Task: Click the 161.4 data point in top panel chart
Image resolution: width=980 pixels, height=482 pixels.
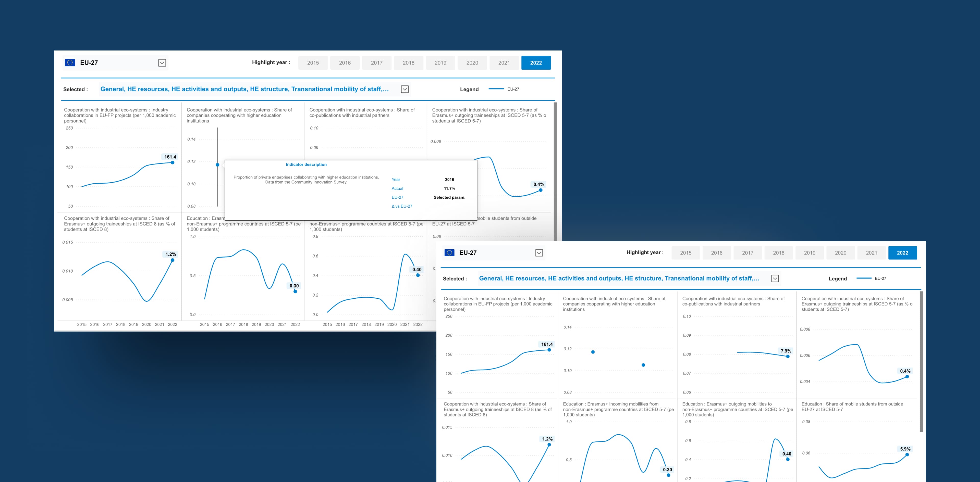Action: [172, 163]
